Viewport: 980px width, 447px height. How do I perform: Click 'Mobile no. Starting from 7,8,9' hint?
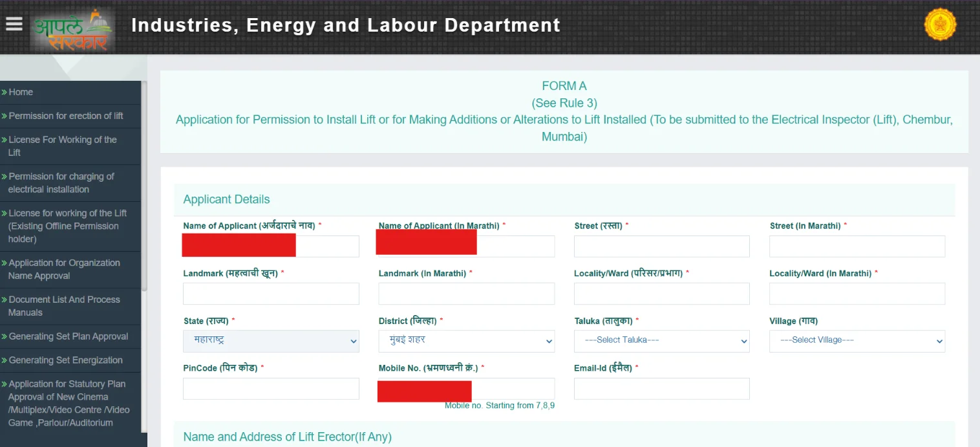click(500, 406)
